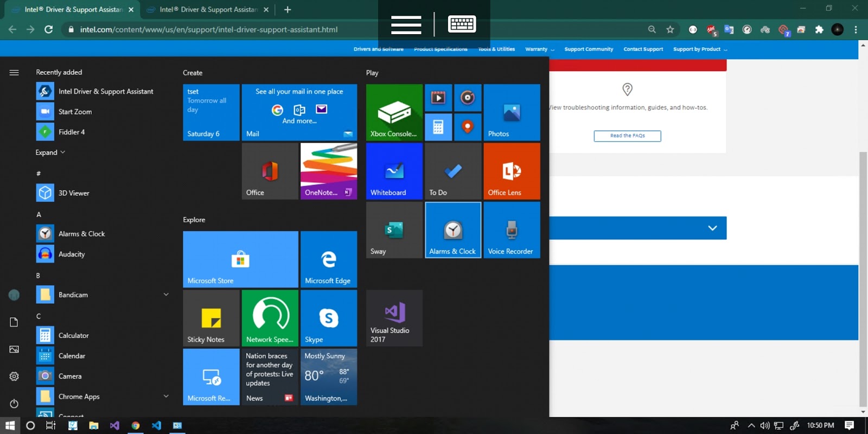Screen dimensions: 868x434
Task: Launch the Skype tile
Action: tap(329, 318)
